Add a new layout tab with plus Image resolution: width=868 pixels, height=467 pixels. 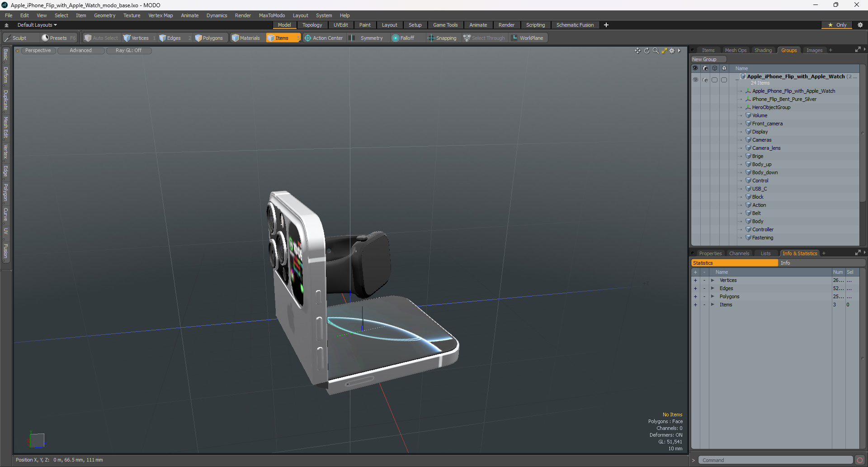pyautogui.click(x=606, y=25)
